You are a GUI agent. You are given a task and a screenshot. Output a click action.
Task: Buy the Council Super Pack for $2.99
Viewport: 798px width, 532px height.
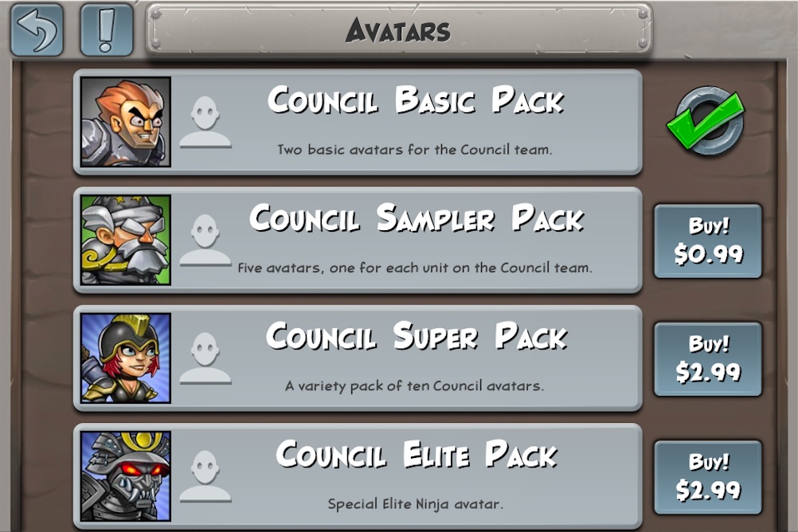coord(708,359)
